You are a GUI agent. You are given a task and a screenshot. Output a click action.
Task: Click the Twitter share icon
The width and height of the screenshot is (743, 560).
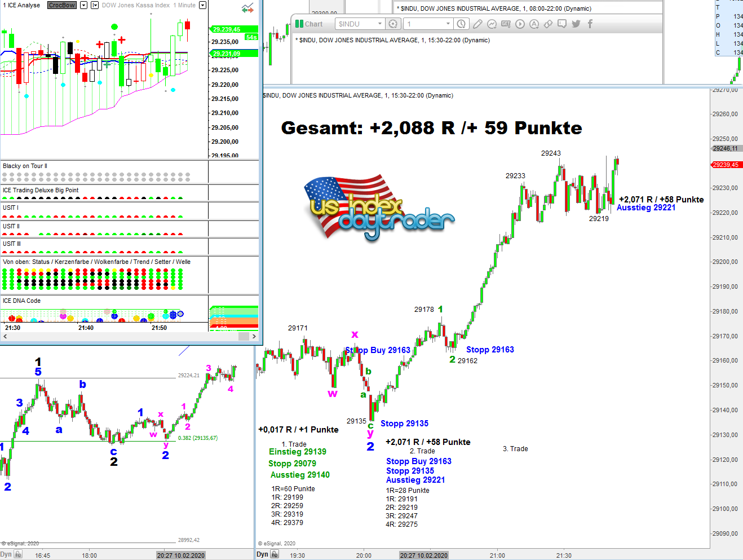tap(576, 24)
